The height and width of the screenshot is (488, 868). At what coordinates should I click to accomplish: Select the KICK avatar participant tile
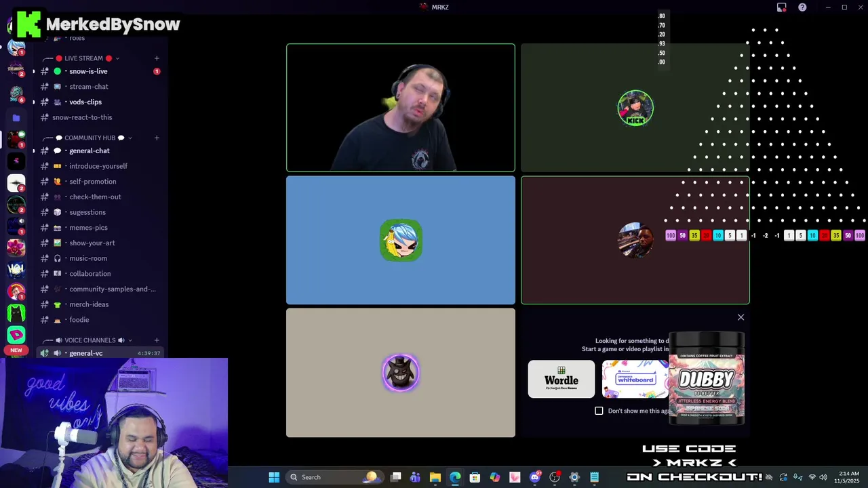tap(635, 108)
